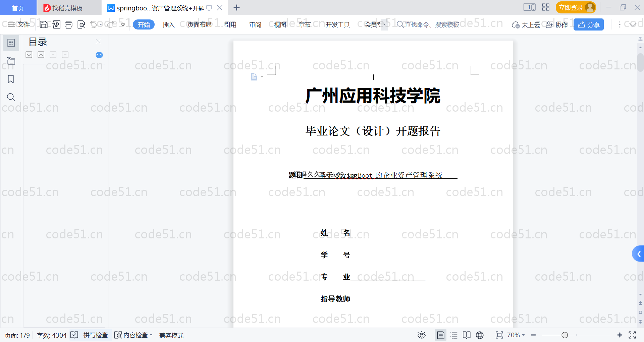Show more ribbon tabs with arrow
The height and width of the screenshot is (342, 644).
384,24
